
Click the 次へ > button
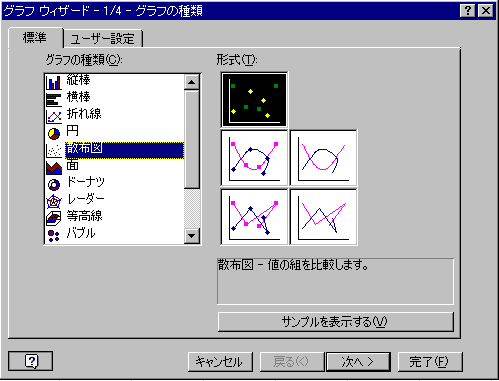(x=358, y=361)
